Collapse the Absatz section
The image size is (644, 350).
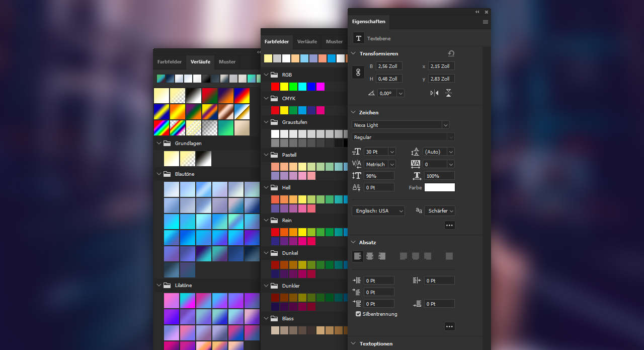pos(353,242)
